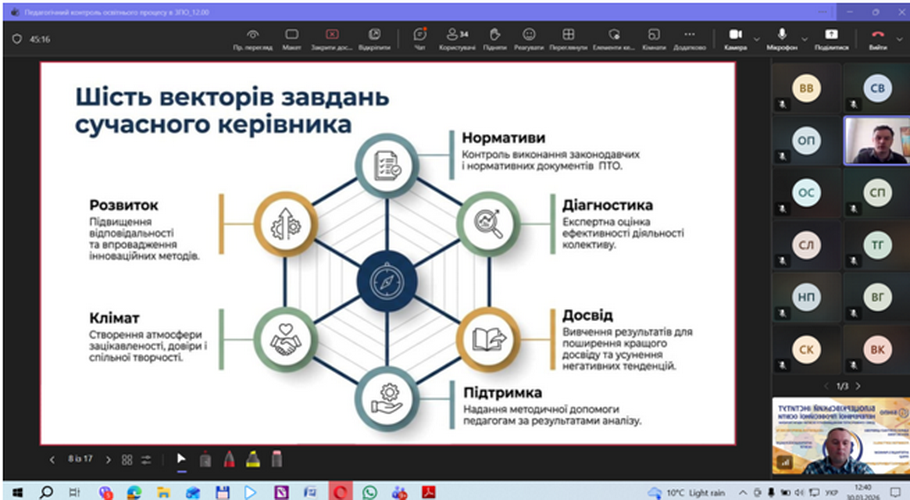
Task: Open the slide grid view
Action: 127,459
